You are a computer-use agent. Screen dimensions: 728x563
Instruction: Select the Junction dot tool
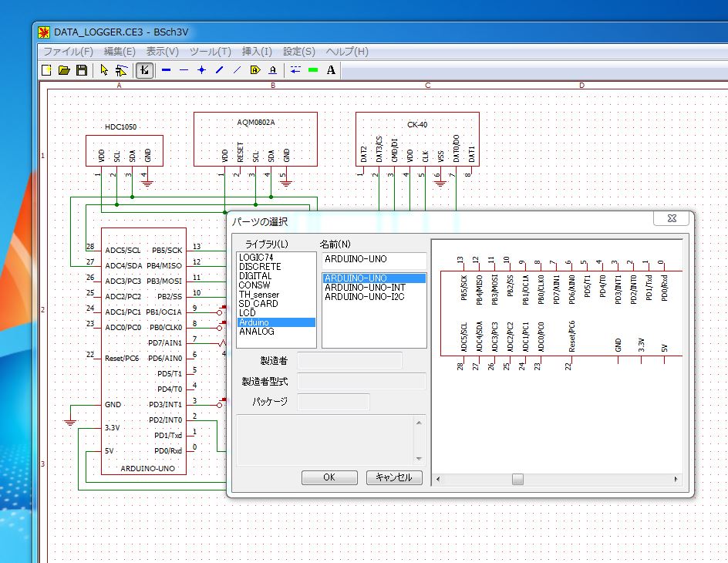(201, 70)
